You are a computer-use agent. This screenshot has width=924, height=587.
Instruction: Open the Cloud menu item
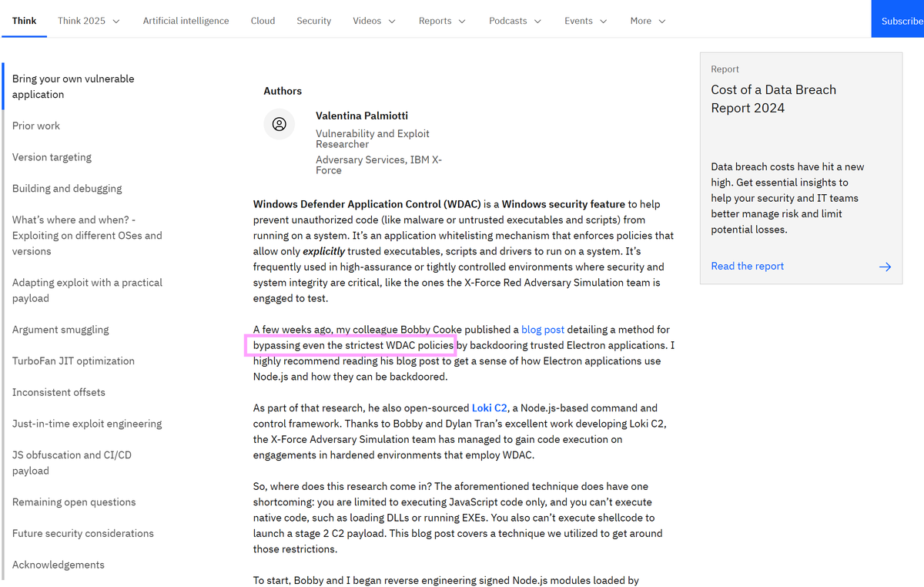(263, 21)
